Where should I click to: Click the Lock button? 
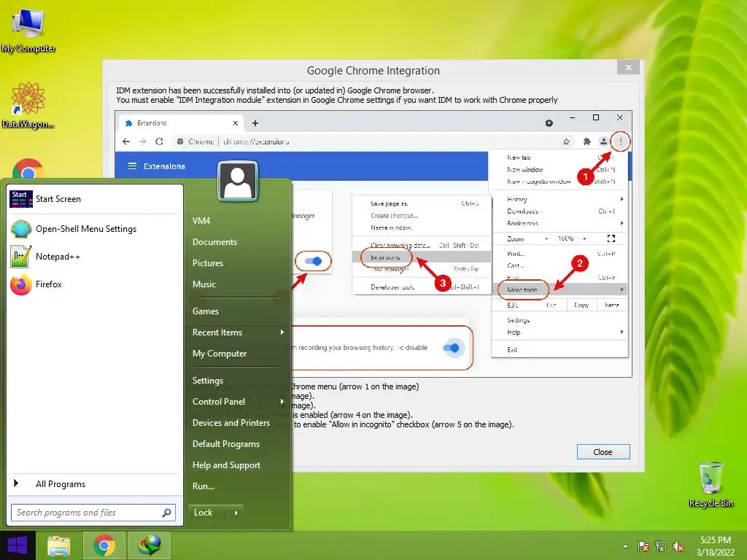pyautogui.click(x=208, y=513)
